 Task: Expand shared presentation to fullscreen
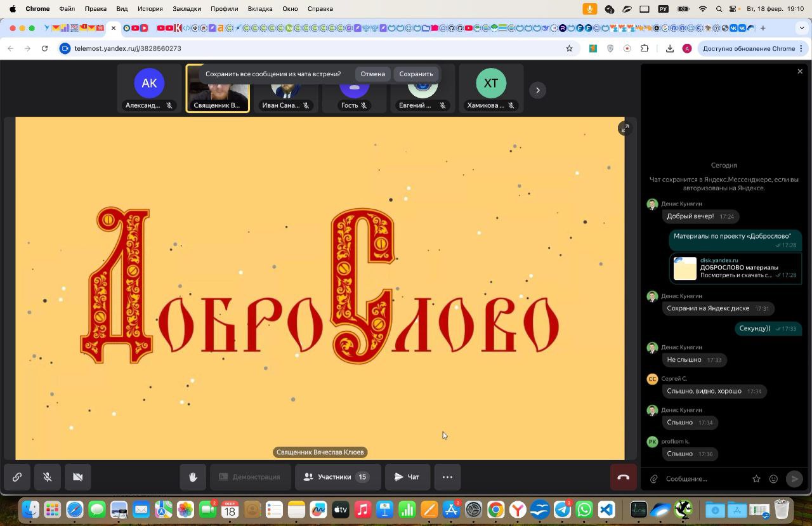coord(624,128)
